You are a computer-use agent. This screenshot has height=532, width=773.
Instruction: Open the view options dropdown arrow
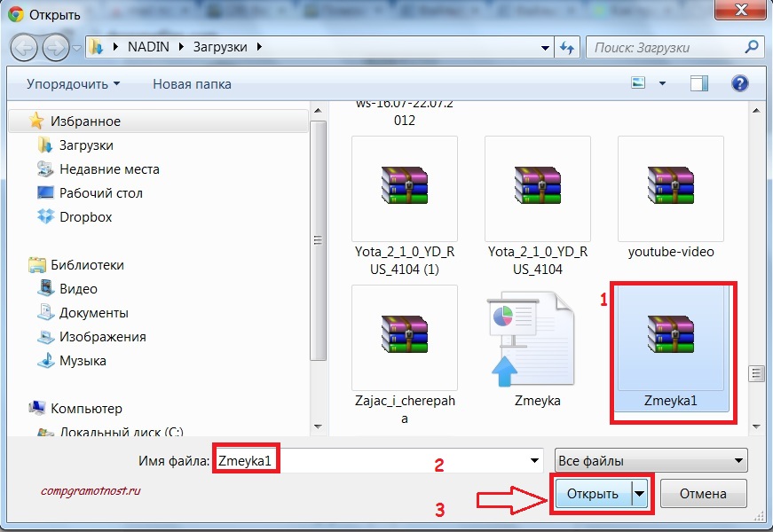(x=662, y=83)
